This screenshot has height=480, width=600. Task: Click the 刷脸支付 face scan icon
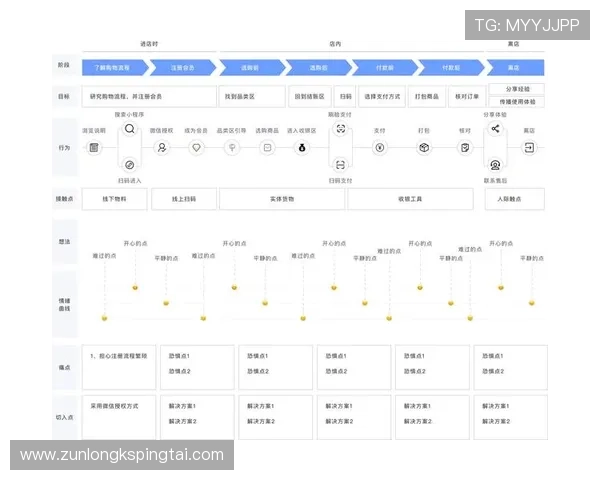tap(341, 129)
